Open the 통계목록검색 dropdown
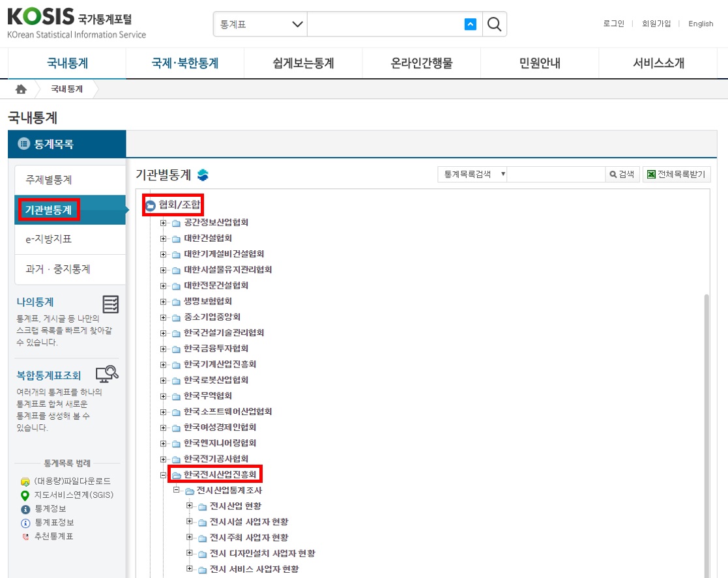The width and height of the screenshot is (728, 578). (472, 174)
